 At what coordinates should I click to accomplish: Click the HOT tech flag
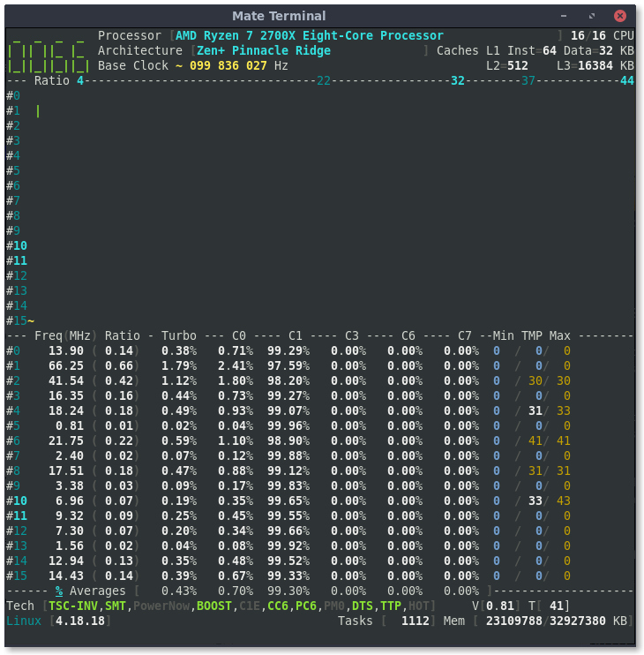[419, 606]
